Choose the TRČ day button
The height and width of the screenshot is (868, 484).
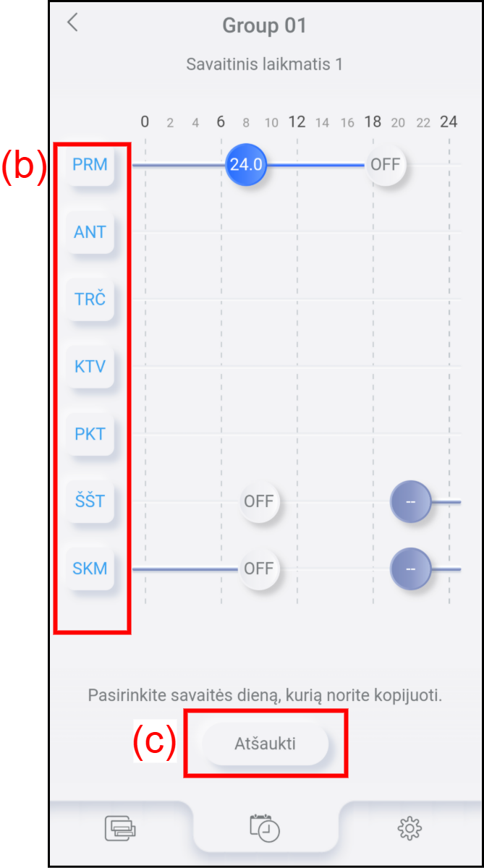(90, 299)
